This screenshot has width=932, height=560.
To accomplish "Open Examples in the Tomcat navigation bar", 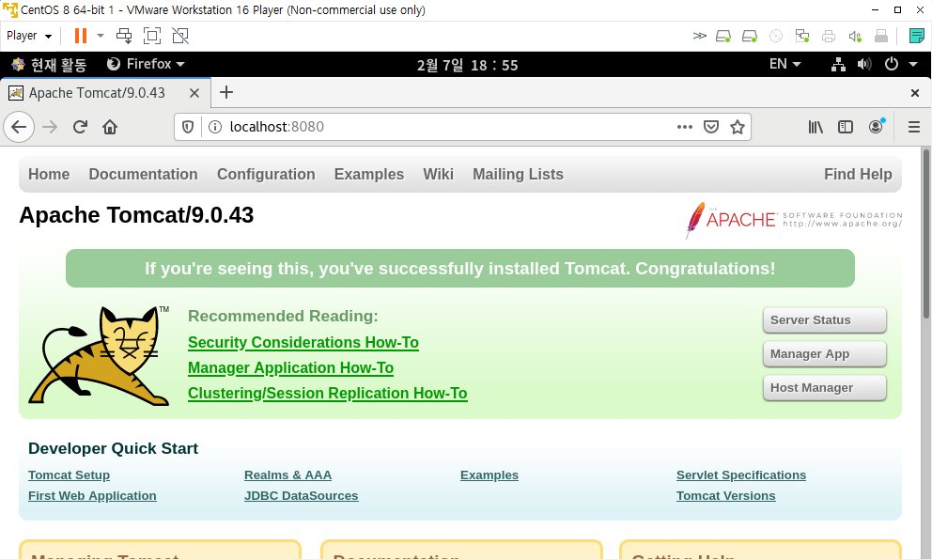I will point(369,174).
